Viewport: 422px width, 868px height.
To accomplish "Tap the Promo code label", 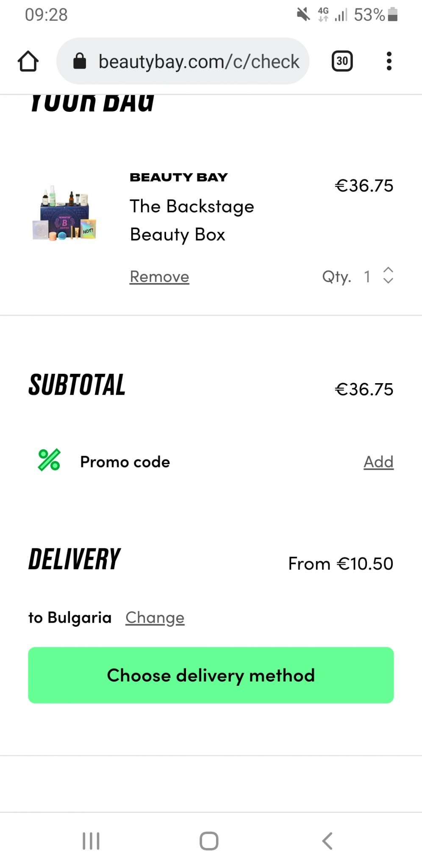I will (x=125, y=462).
